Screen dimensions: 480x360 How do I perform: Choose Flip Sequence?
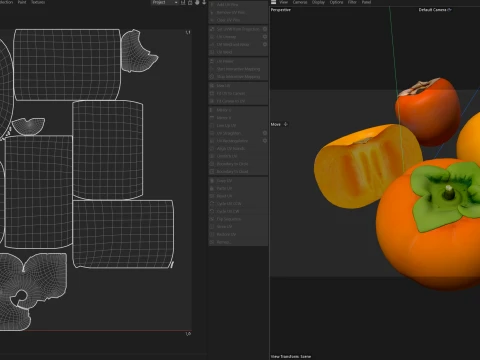point(238,219)
